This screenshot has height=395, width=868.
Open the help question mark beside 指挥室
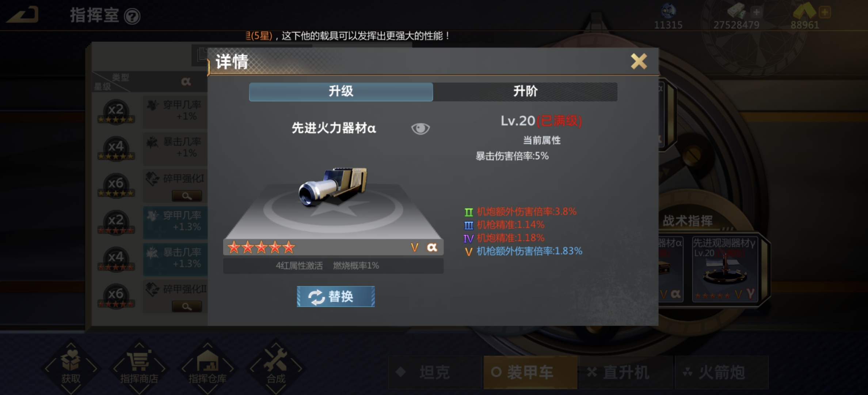(132, 16)
